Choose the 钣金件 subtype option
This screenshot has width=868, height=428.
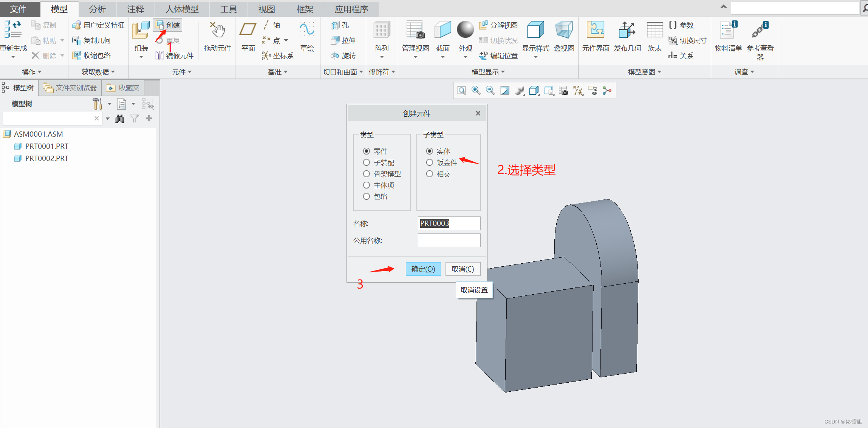430,162
